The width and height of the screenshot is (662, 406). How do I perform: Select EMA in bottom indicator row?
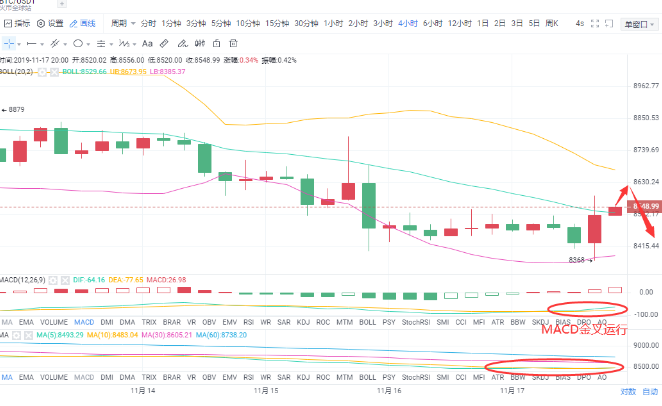click(26, 378)
